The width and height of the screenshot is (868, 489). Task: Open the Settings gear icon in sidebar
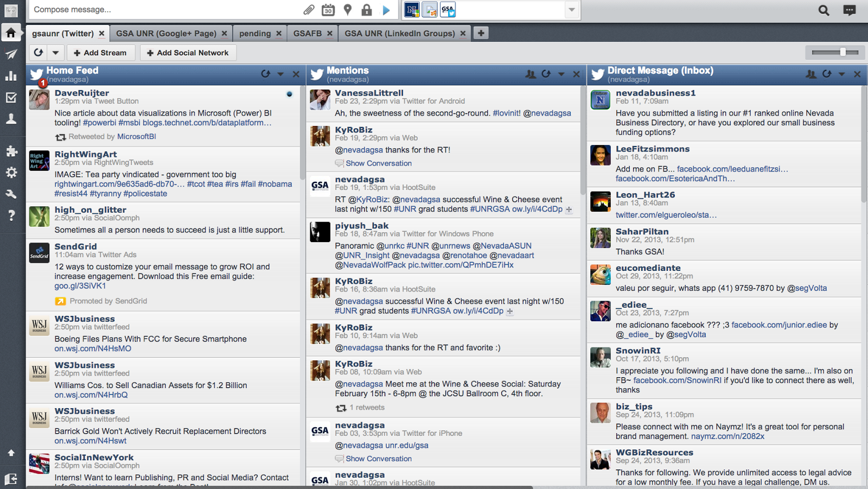tap(11, 173)
